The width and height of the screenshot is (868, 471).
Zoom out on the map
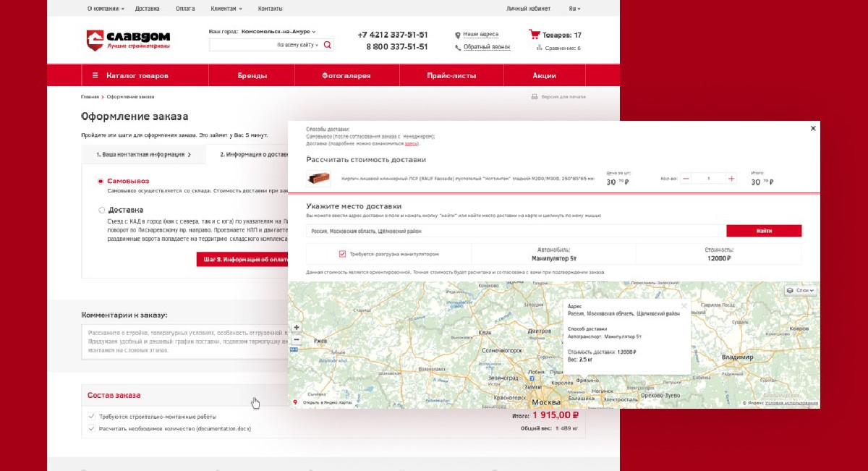point(297,339)
